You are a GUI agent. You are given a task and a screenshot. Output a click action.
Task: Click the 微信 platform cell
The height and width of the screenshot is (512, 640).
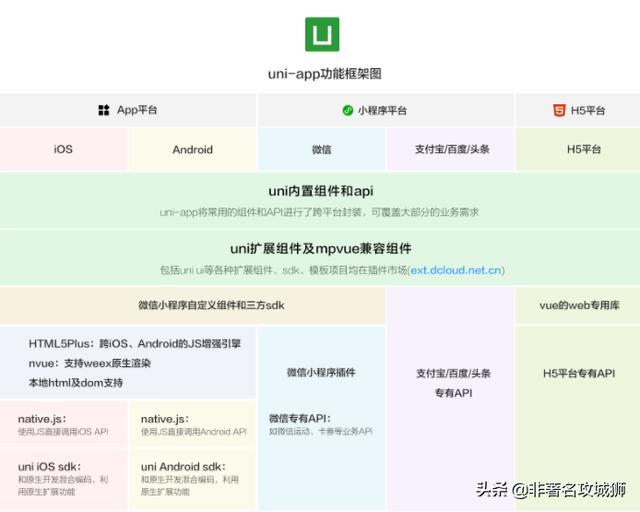(x=321, y=150)
